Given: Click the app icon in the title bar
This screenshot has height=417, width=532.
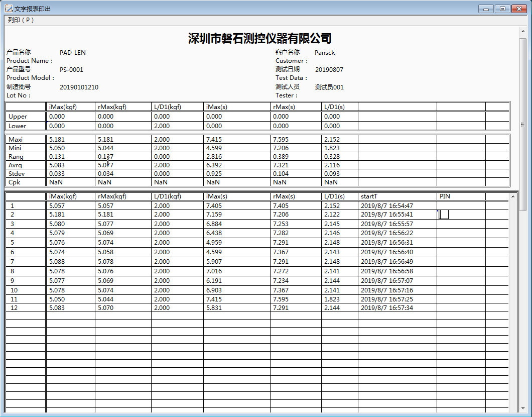Looking at the screenshot, I should coord(8,9).
